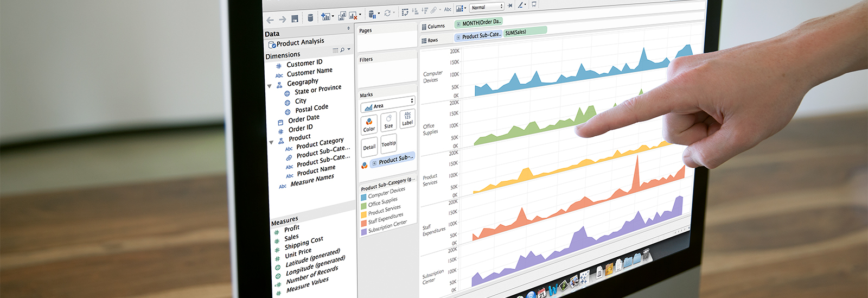Select the Unit Price measure

pyautogui.click(x=298, y=253)
